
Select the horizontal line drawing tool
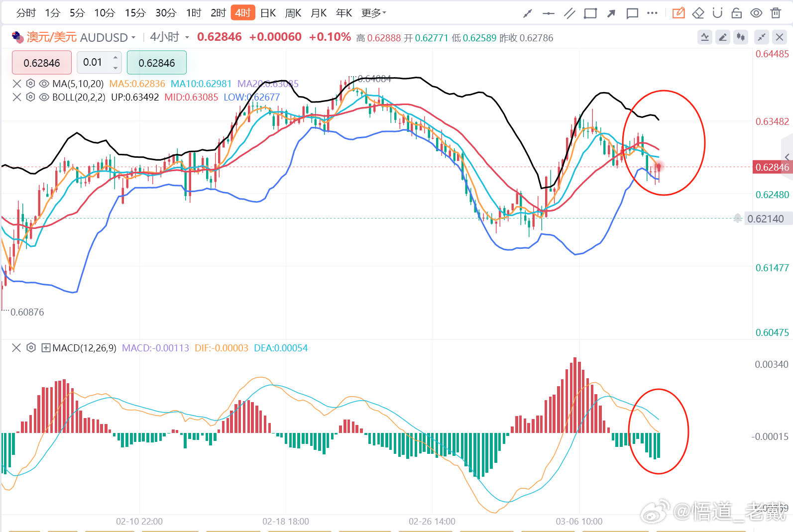click(548, 13)
